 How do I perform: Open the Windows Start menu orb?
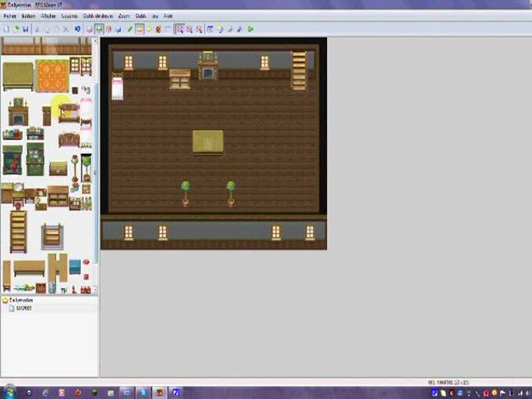point(10,392)
